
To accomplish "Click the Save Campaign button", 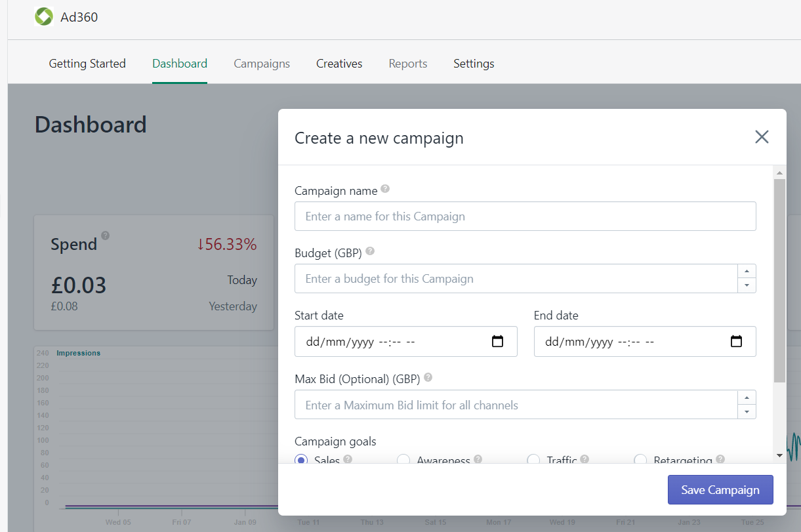I will pyautogui.click(x=720, y=489).
